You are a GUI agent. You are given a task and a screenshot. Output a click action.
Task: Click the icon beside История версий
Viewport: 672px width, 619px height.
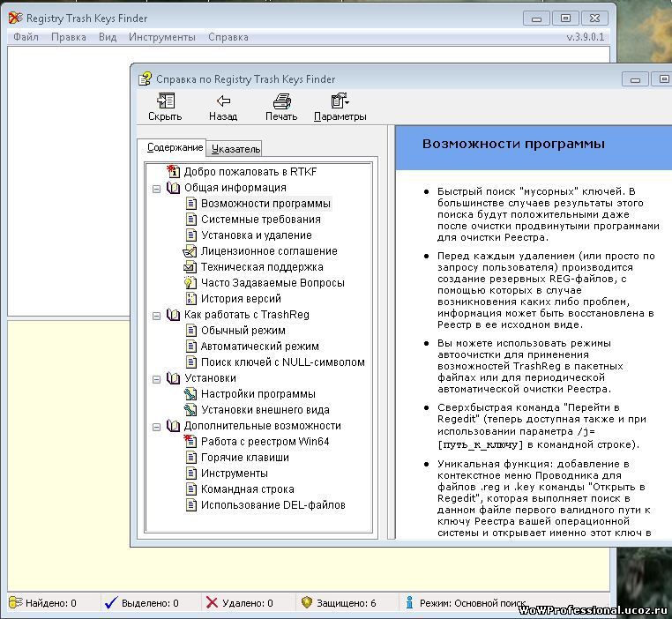190,299
